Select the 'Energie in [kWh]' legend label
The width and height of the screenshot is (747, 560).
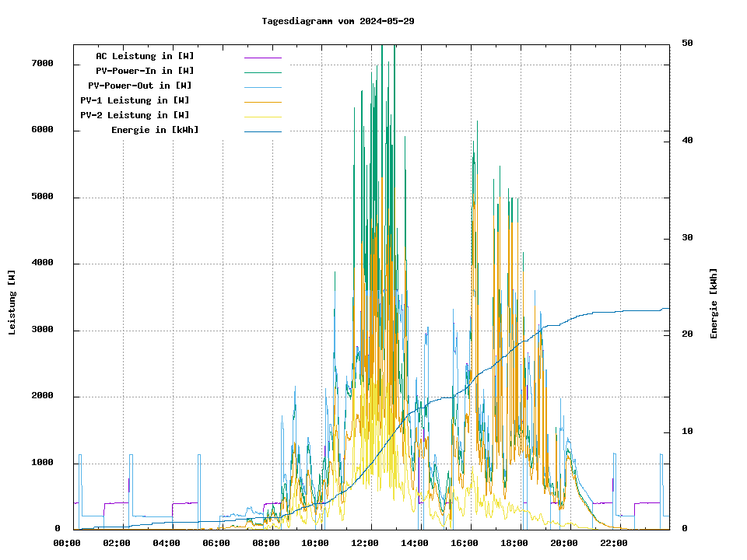coord(155,130)
